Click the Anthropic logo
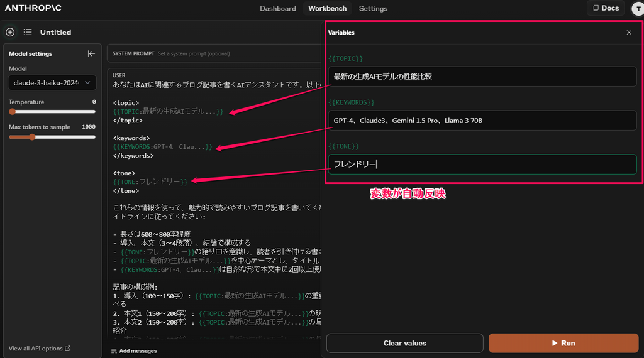Image resolution: width=644 pixels, height=358 pixels. tap(33, 8)
